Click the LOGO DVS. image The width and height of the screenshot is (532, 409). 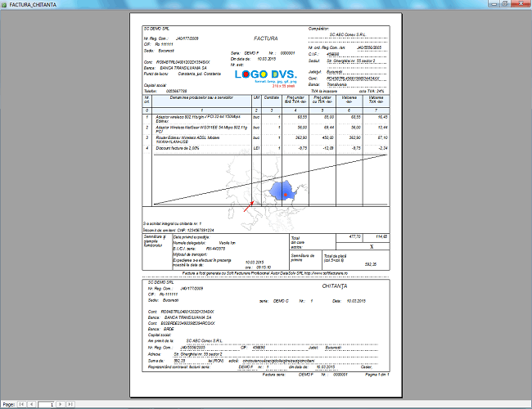pyautogui.click(x=266, y=78)
